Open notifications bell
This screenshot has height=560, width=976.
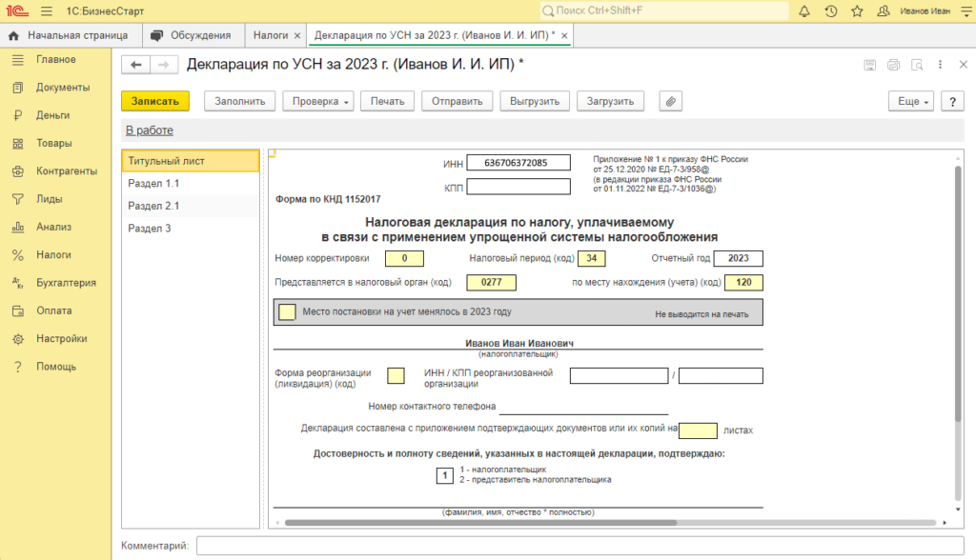coord(804,11)
